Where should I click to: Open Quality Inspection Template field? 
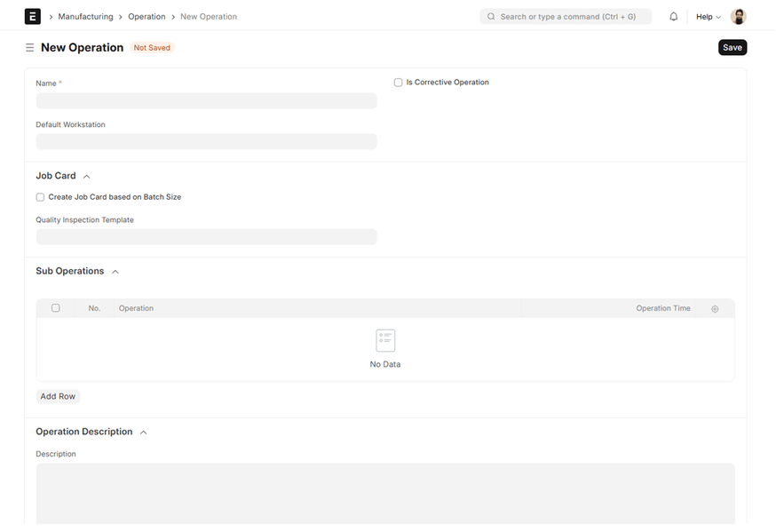pos(206,236)
